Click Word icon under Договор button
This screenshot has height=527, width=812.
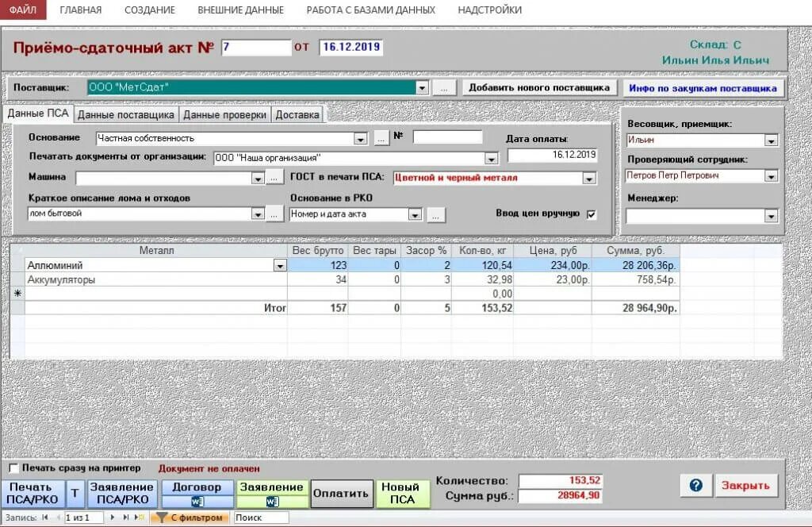pos(197,501)
